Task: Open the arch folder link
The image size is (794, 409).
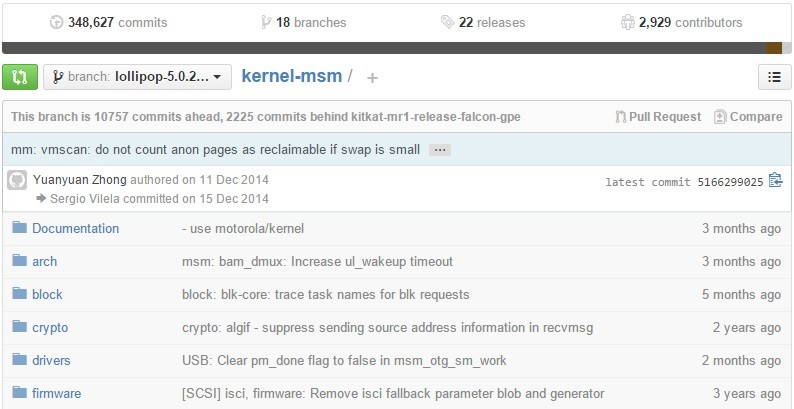Action: pos(44,261)
